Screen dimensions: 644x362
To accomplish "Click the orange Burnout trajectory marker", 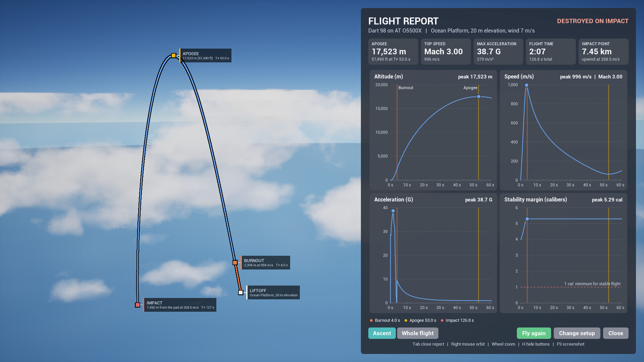I will (235, 262).
